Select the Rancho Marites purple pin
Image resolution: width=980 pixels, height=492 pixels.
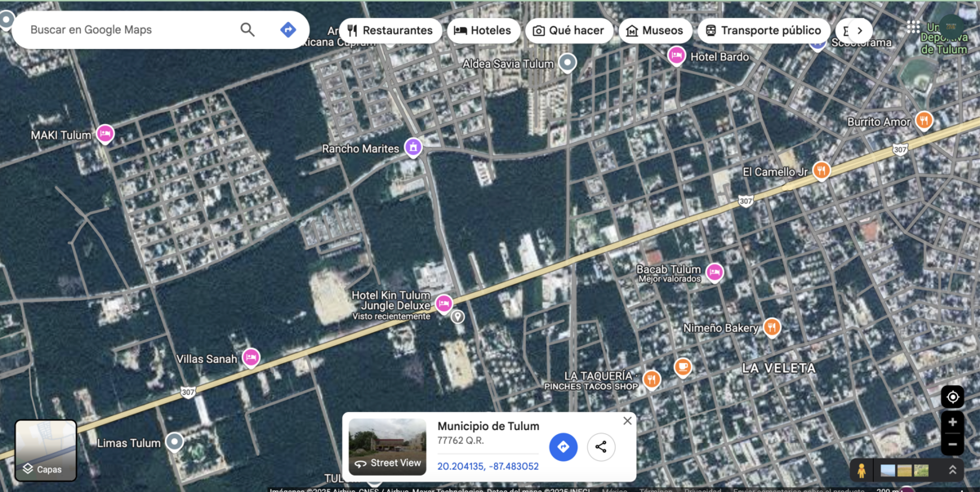pyautogui.click(x=414, y=148)
